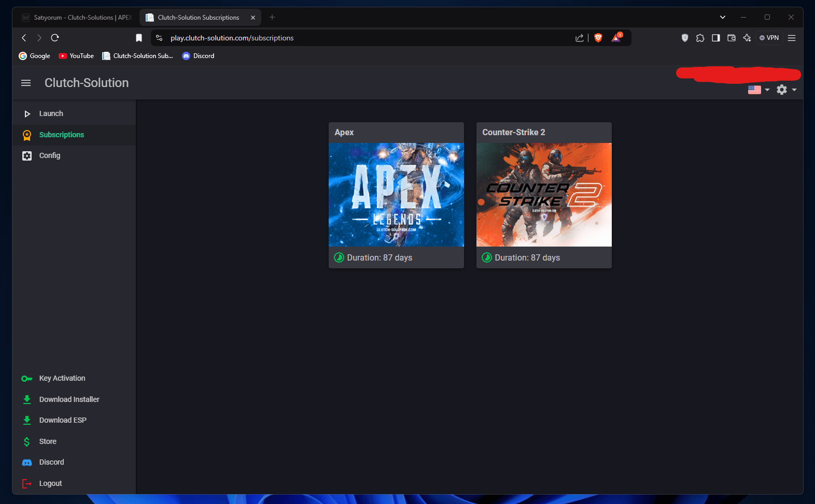815x504 pixels.
Task: Click the Download ESP arrow icon
Action: (27, 420)
